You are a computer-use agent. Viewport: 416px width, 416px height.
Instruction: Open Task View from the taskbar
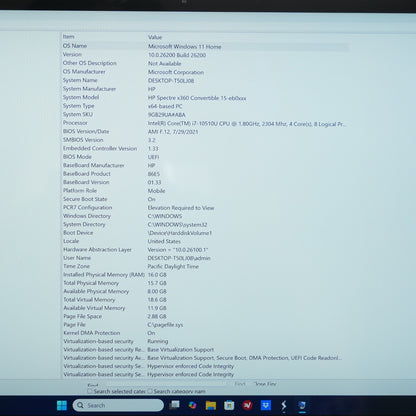point(174,405)
